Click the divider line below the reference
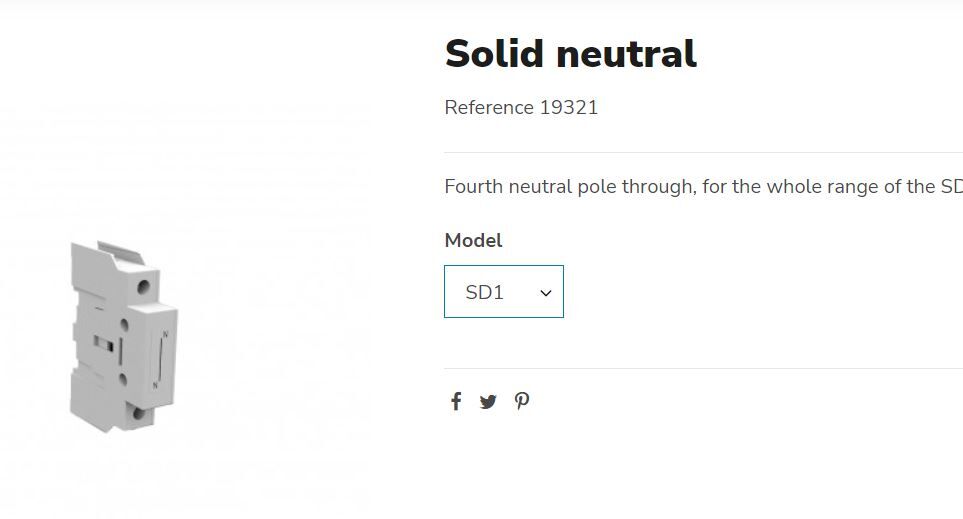The width and height of the screenshot is (963, 519). 703,152
